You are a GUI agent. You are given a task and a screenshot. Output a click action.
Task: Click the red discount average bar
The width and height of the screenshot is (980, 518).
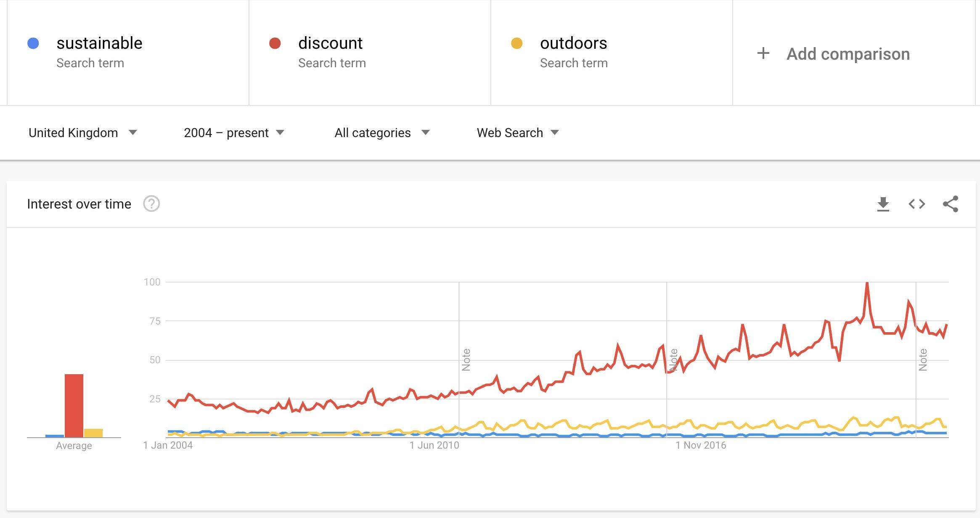pyautogui.click(x=74, y=405)
